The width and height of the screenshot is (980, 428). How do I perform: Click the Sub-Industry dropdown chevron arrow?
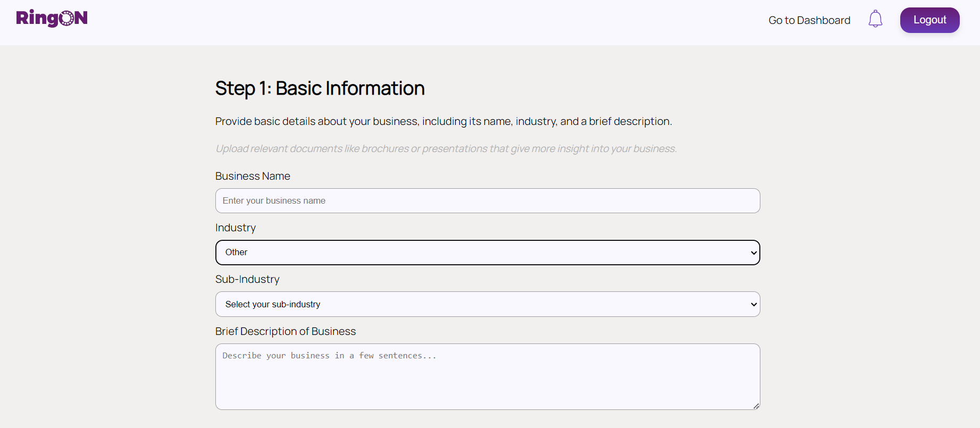(x=753, y=305)
